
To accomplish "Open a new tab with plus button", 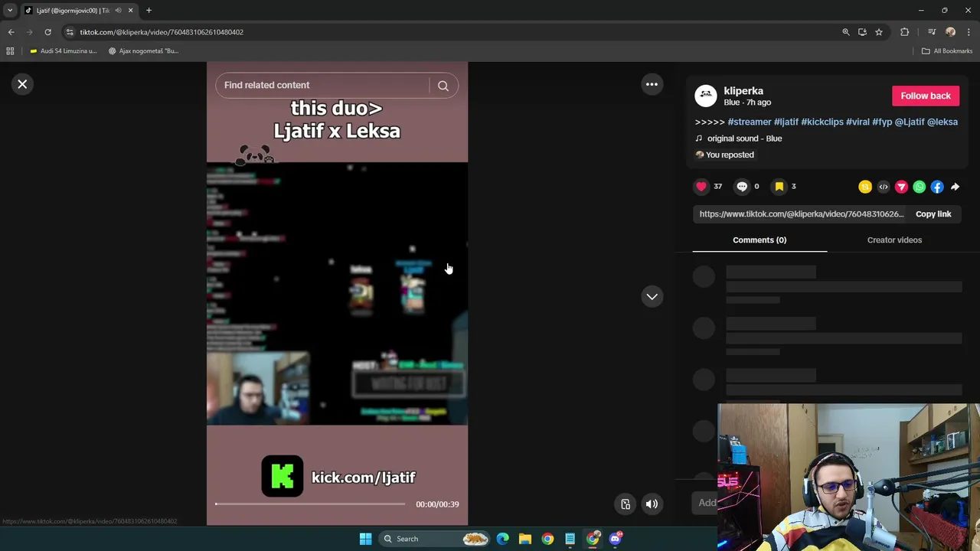I will [x=149, y=10].
